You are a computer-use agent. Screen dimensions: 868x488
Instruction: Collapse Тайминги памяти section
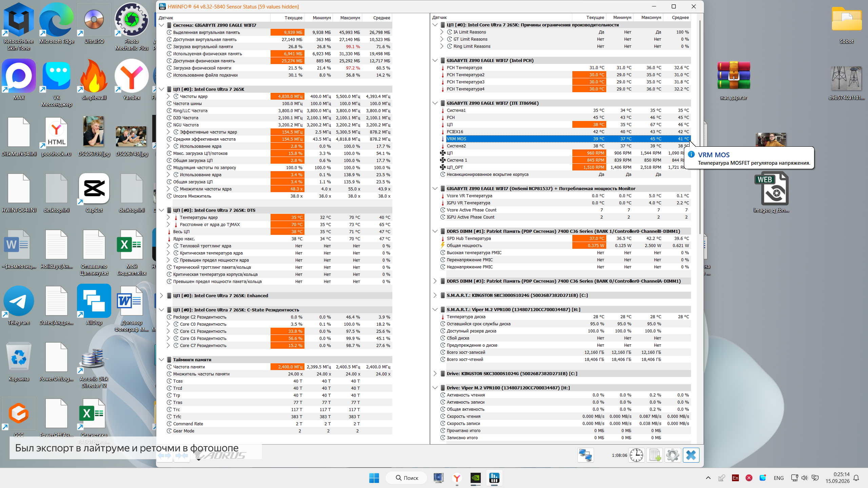(x=162, y=360)
